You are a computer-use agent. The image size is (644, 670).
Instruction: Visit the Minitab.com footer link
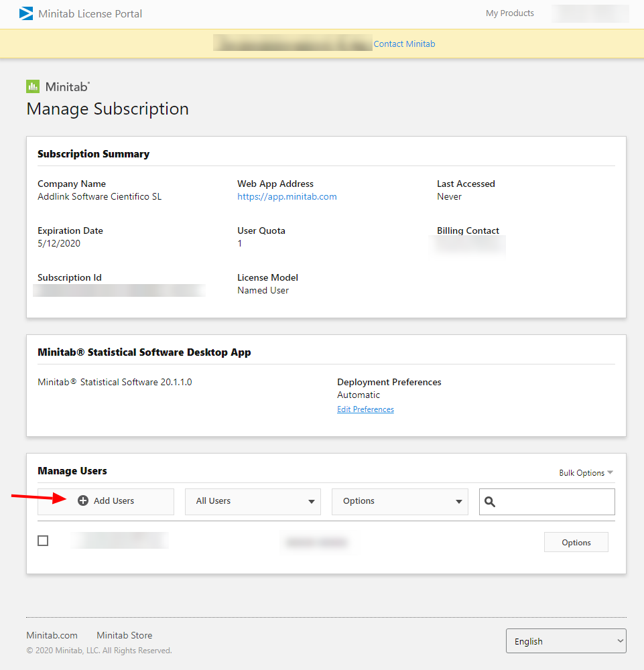52,635
